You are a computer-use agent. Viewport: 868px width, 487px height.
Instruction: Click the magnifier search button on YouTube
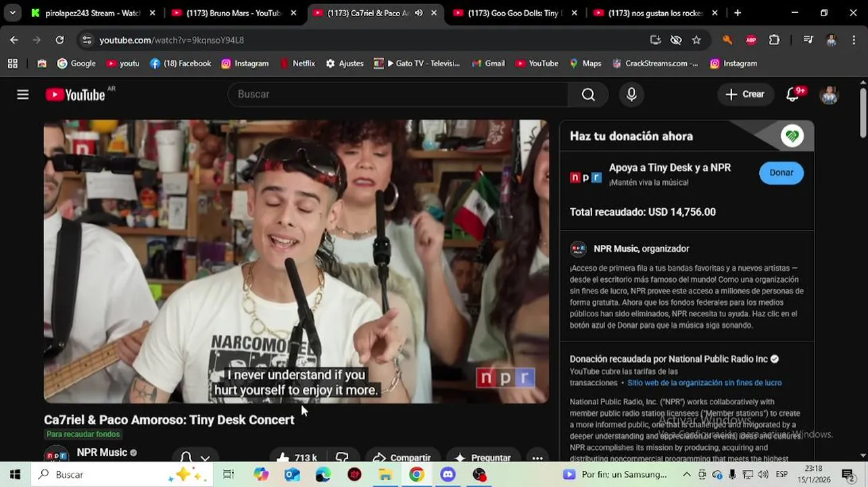(588, 95)
